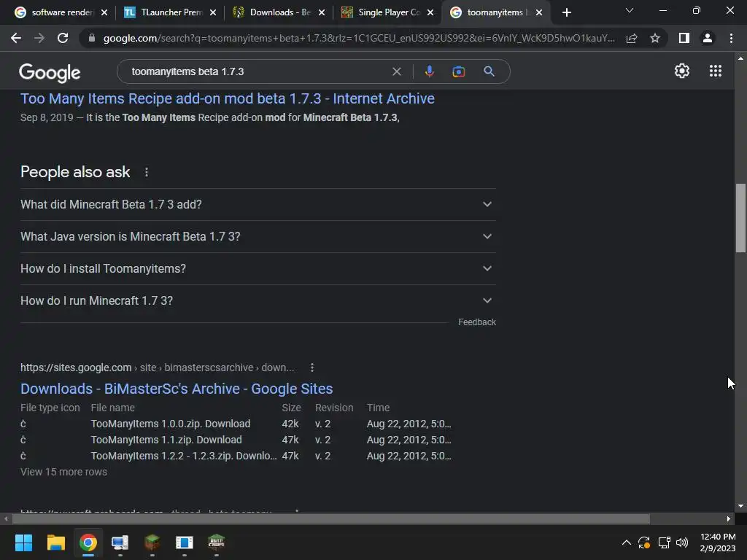
Task: Expand How do I run Minecraft 1.7 3
Action: pyautogui.click(x=258, y=300)
